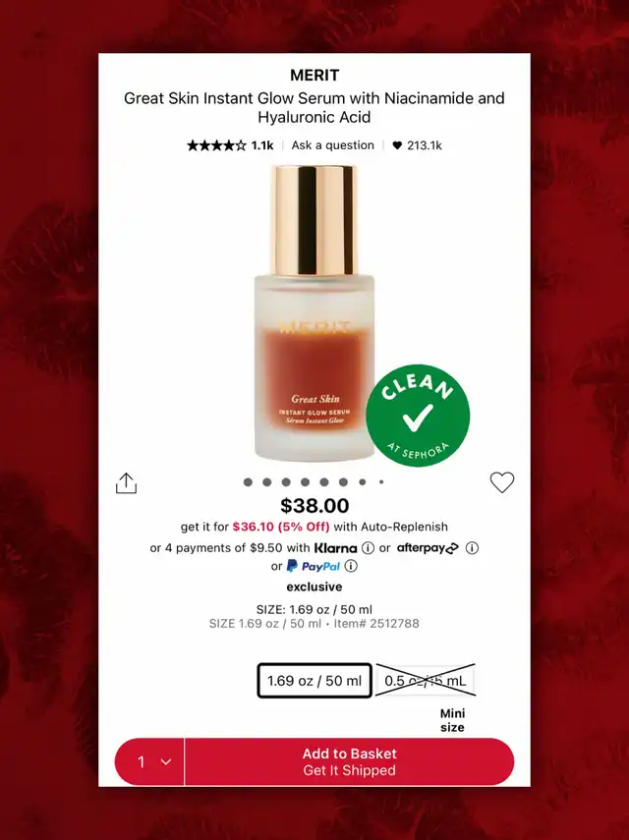This screenshot has width=629, height=840.
Task: Click Ask a question link
Action: tap(333, 145)
